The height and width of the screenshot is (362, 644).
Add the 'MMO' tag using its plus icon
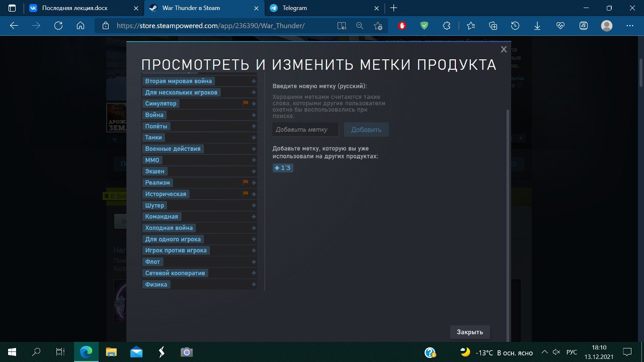pos(254,160)
